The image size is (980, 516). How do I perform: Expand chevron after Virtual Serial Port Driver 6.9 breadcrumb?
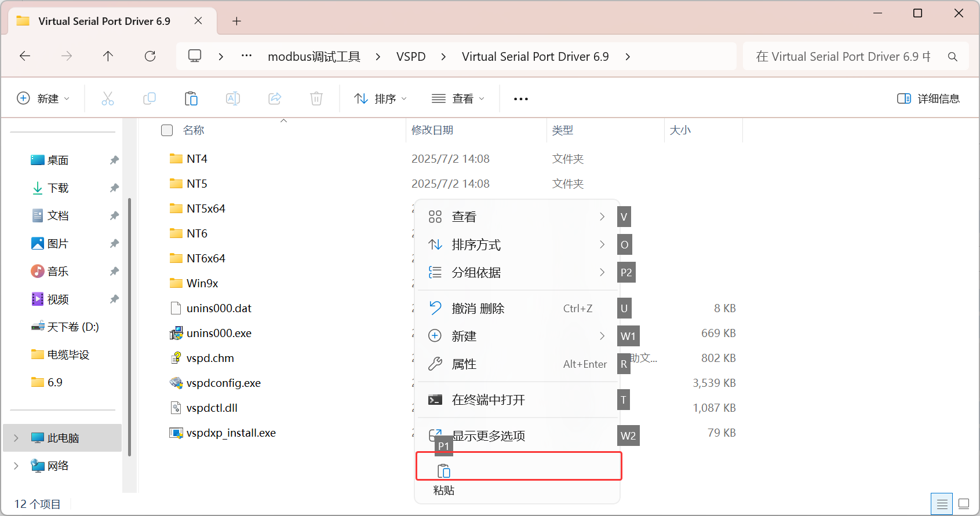pyautogui.click(x=628, y=57)
